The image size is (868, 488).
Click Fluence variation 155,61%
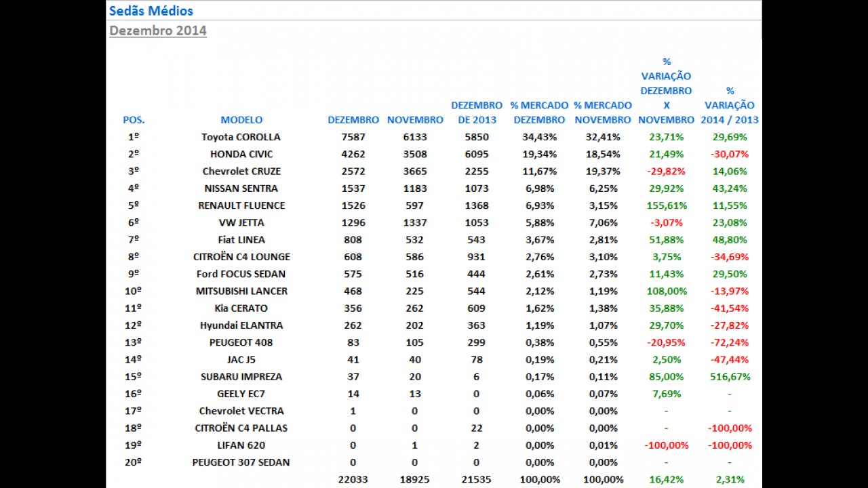pos(667,205)
